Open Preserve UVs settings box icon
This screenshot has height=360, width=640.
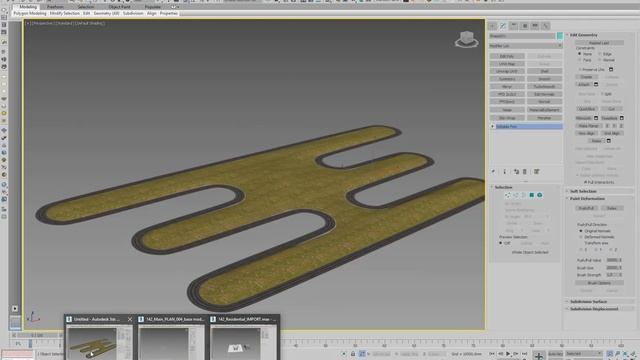(611, 69)
